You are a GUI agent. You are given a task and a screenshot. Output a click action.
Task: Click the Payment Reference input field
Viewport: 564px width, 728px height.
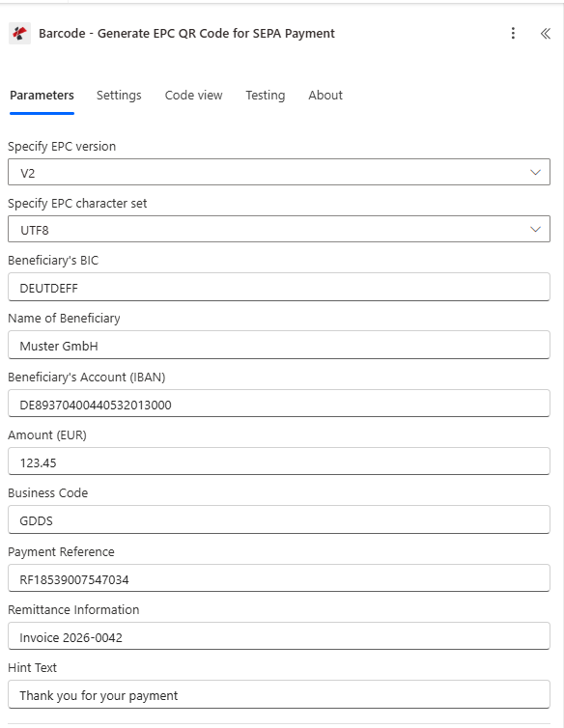(279, 578)
